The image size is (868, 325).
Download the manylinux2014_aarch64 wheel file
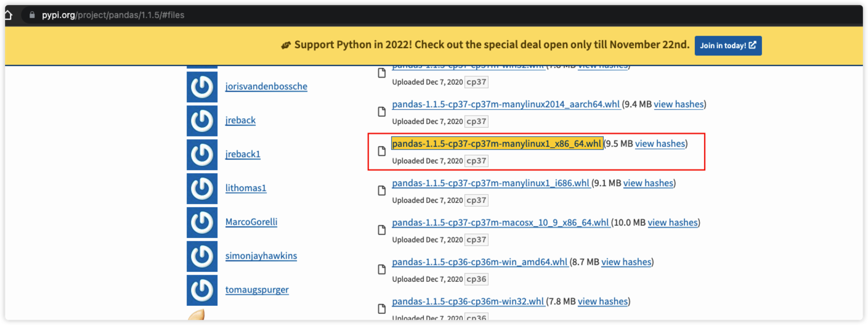tap(506, 104)
